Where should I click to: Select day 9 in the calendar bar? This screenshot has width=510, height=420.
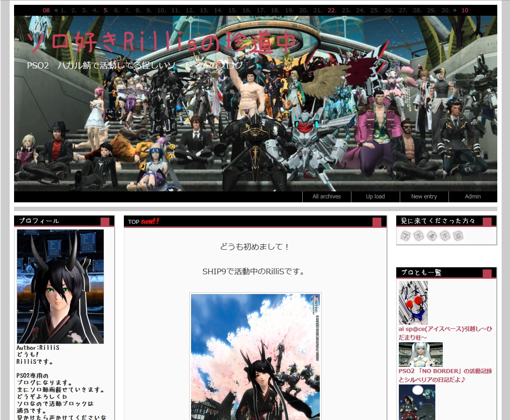(148, 11)
